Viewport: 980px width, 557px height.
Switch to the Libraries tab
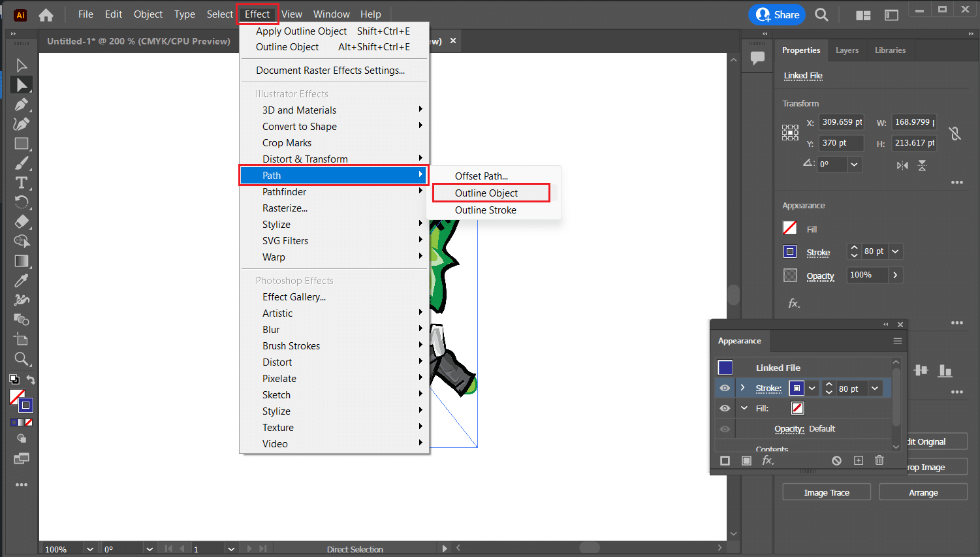pyautogui.click(x=890, y=50)
